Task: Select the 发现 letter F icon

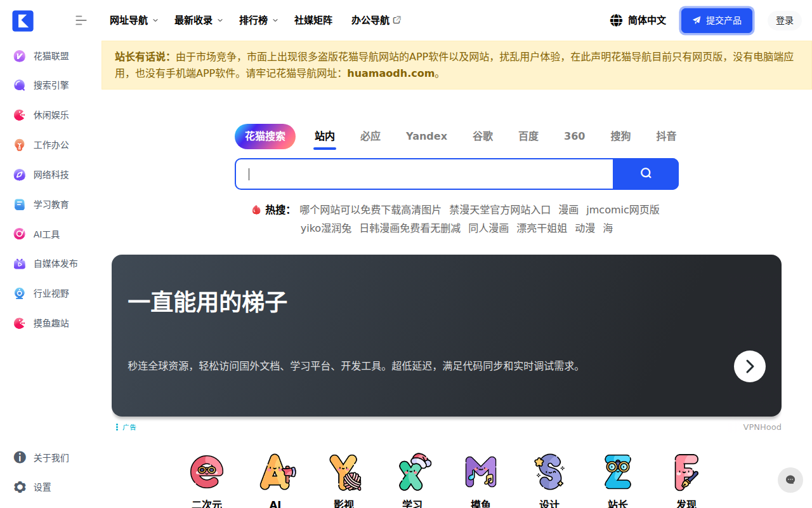Action: [686, 472]
